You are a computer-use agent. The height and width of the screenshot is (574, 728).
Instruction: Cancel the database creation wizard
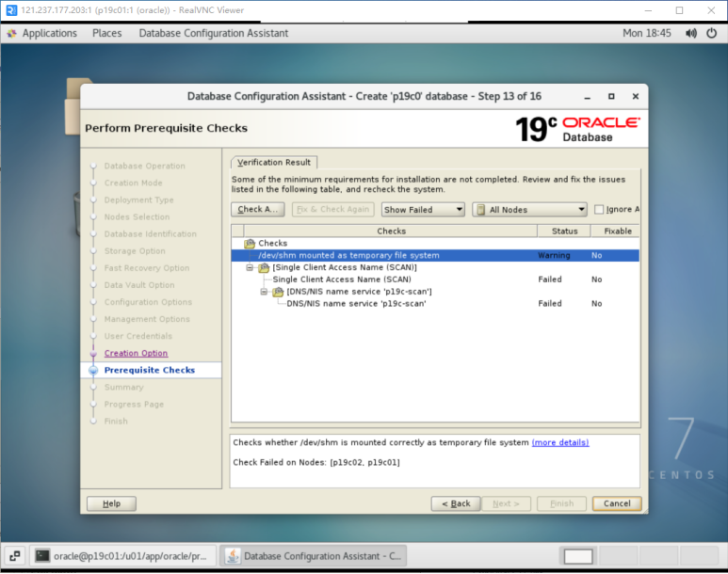coord(617,503)
